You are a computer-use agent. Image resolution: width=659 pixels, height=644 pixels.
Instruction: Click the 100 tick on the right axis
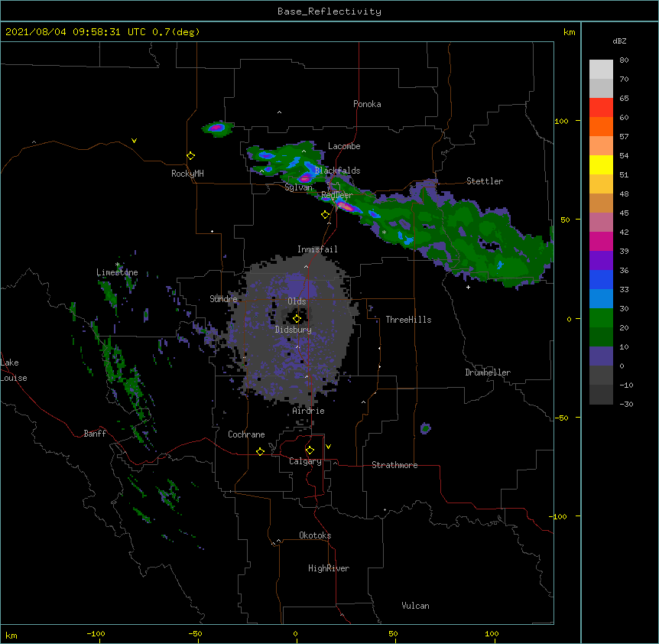point(561,121)
